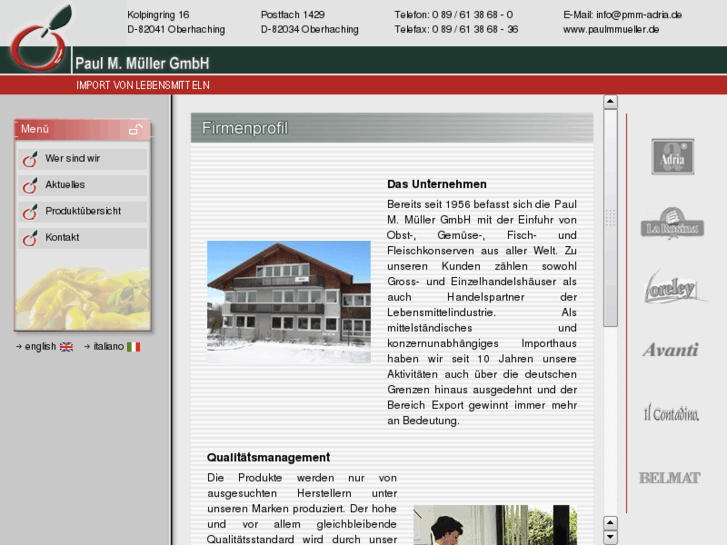Click the Telefon number text
This screenshot has height=545, width=727.
point(453,15)
